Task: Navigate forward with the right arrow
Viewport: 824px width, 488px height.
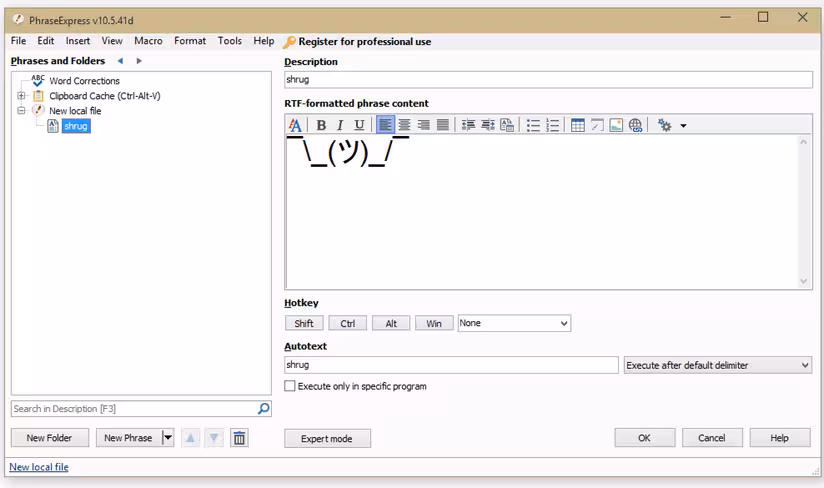Action: [139, 61]
